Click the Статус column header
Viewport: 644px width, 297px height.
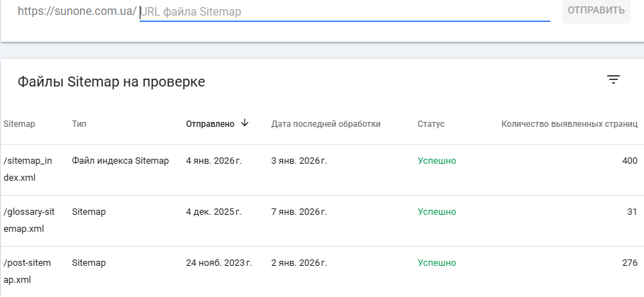click(431, 124)
